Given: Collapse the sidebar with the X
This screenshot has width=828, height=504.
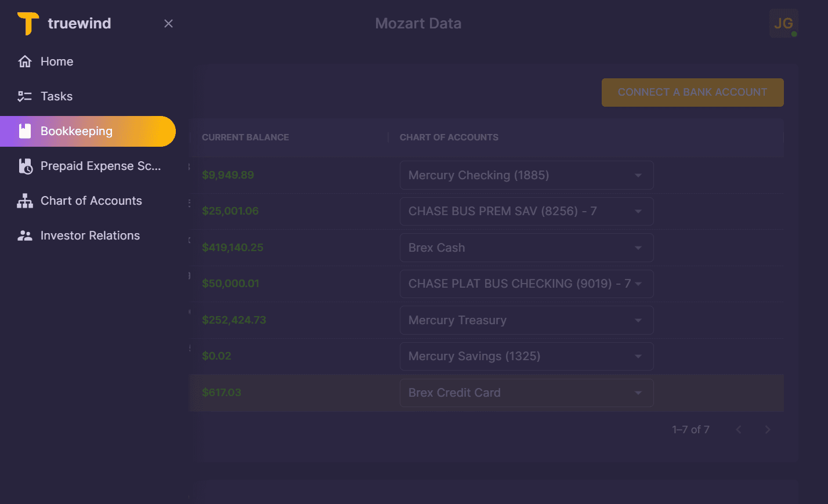Looking at the screenshot, I should 168,23.
